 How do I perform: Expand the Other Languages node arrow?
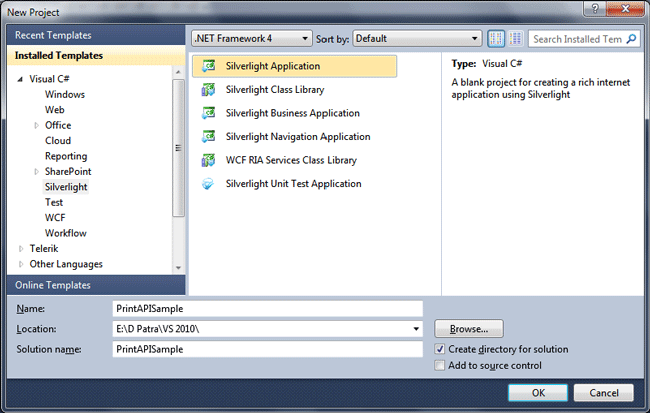(21, 264)
